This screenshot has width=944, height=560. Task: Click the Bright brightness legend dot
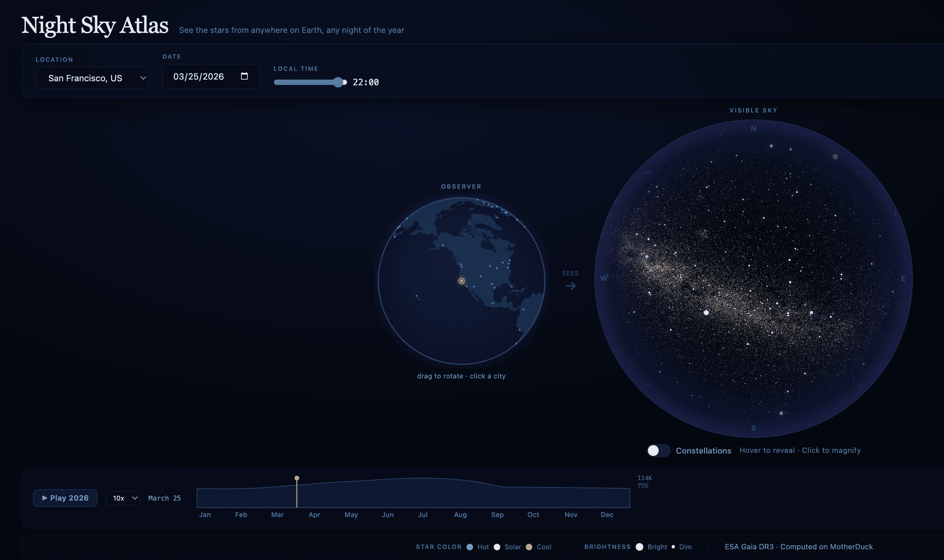pyautogui.click(x=639, y=547)
